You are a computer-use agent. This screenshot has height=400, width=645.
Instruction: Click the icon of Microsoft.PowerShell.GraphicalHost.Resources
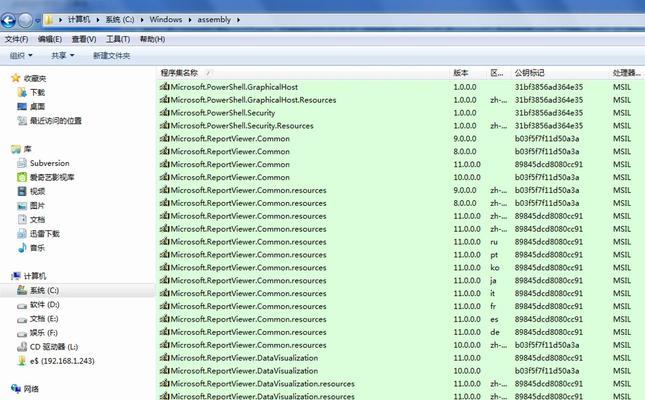point(165,100)
